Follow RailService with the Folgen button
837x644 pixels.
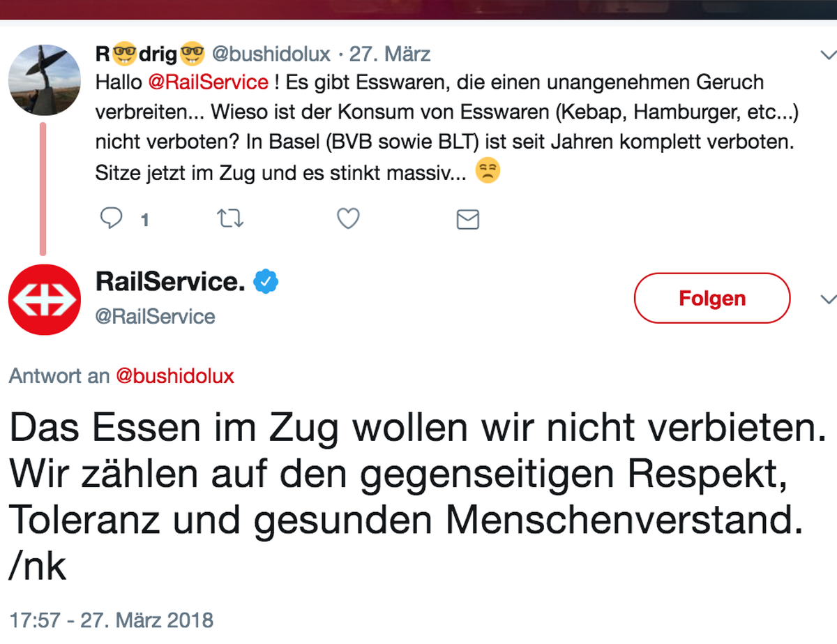point(712,299)
